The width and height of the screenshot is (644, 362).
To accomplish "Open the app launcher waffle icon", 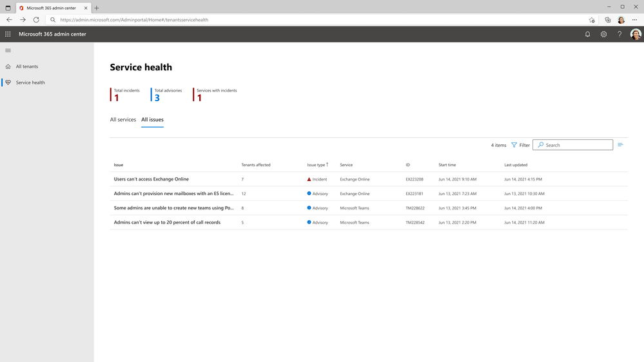I will (8, 34).
